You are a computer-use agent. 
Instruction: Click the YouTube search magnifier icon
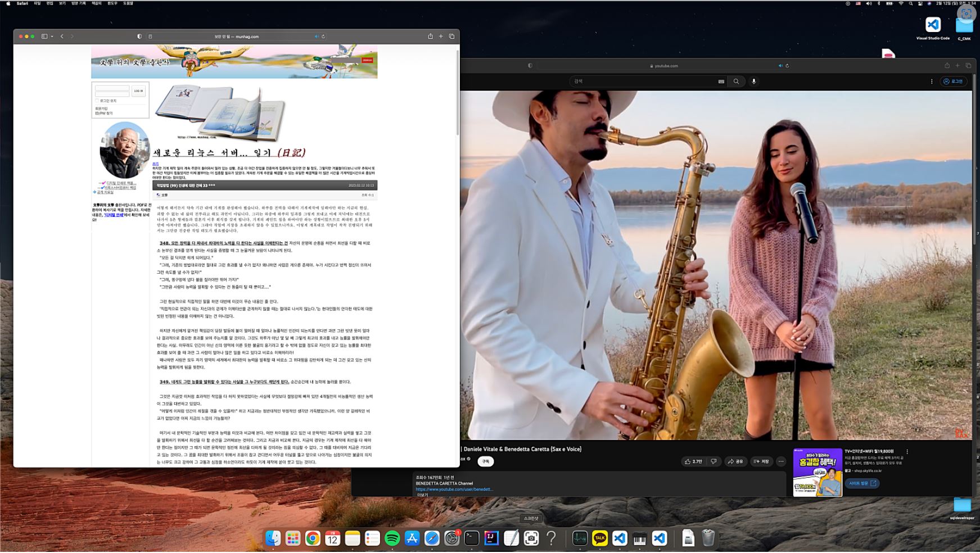click(736, 81)
